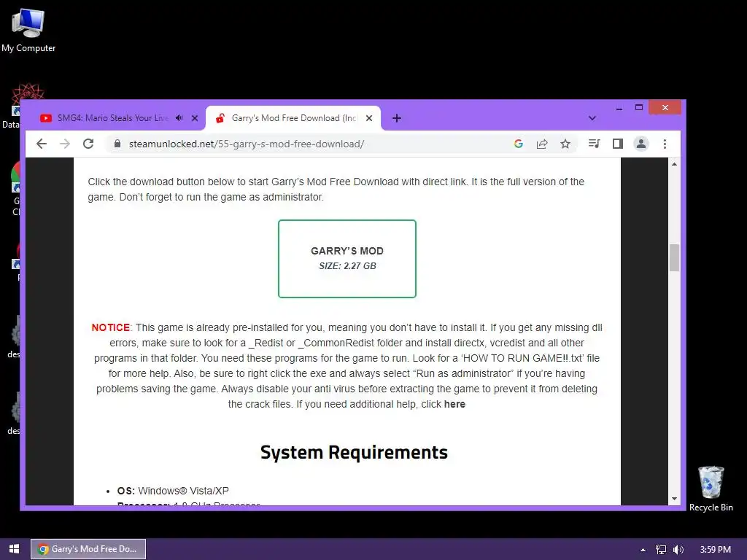The height and width of the screenshot is (560, 747).
Task: Open the network tray icon
Action: [661, 550]
